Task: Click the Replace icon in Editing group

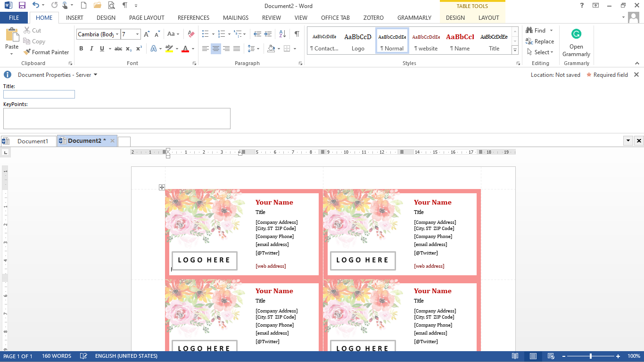Action: [x=528, y=41]
